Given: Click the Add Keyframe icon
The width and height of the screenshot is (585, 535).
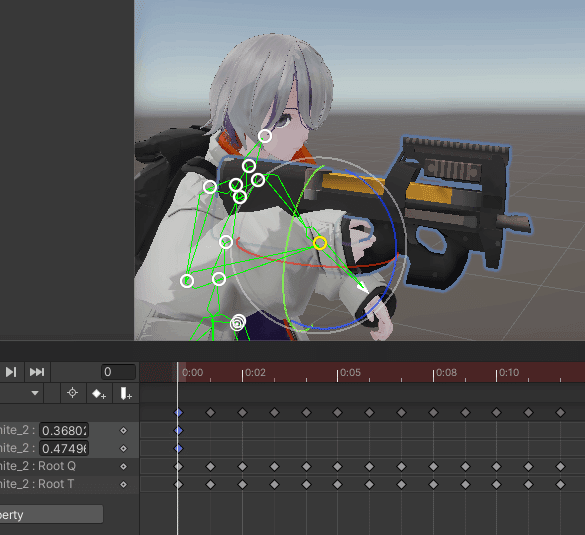Looking at the screenshot, I should coord(99,393).
